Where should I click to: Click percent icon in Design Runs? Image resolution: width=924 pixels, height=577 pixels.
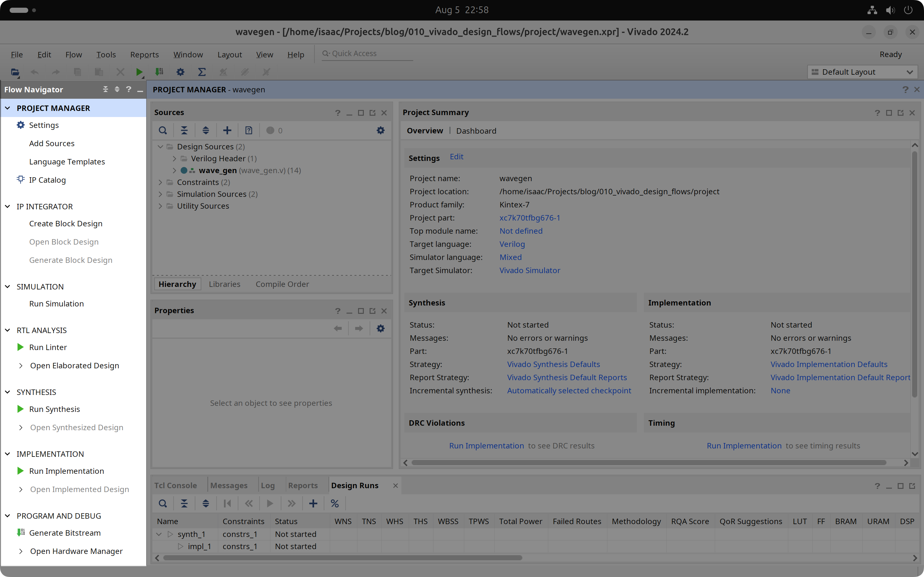tap(335, 503)
